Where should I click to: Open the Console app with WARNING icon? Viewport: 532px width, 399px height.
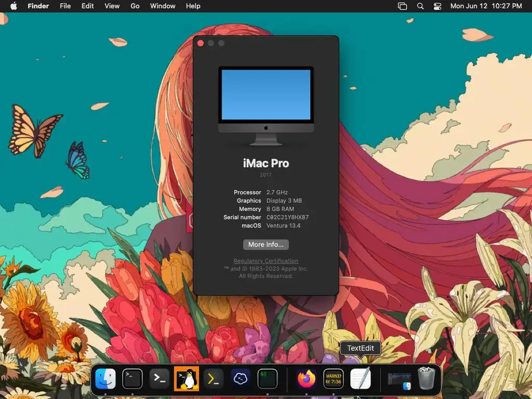point(334,379)
